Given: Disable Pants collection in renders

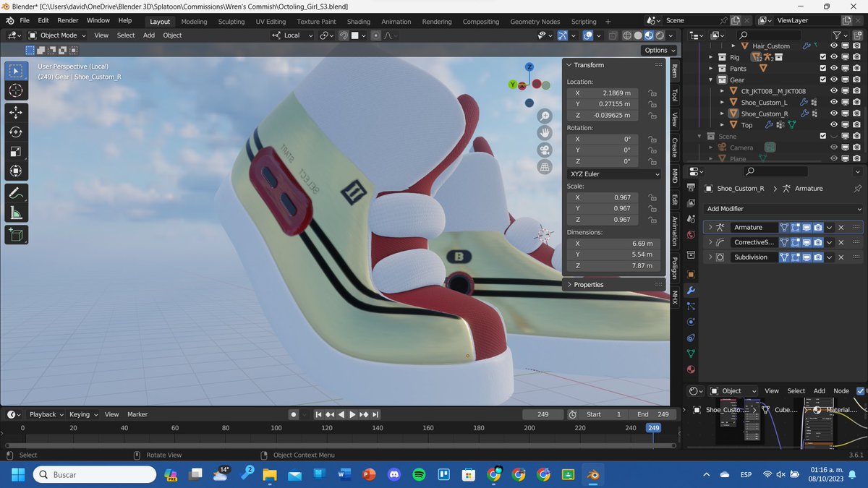Looking at the screenshot, I should (856, 69).
